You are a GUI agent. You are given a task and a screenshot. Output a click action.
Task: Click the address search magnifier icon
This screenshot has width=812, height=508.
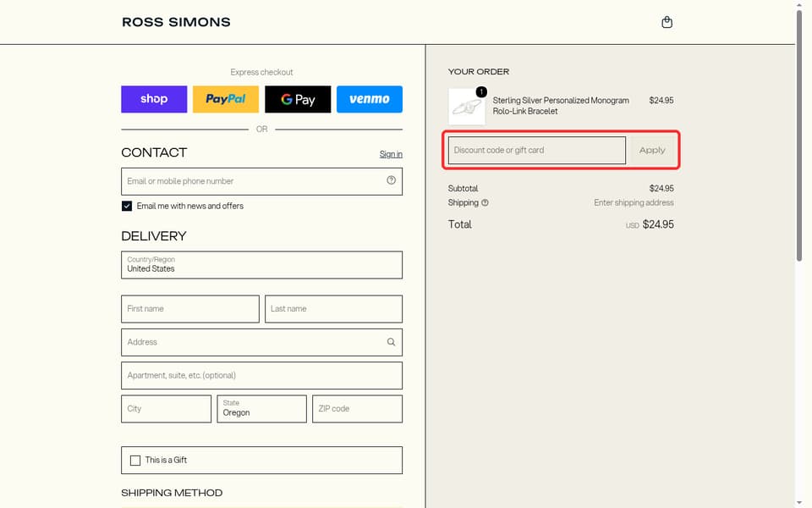pyautogui.click(x=391, y=342)
